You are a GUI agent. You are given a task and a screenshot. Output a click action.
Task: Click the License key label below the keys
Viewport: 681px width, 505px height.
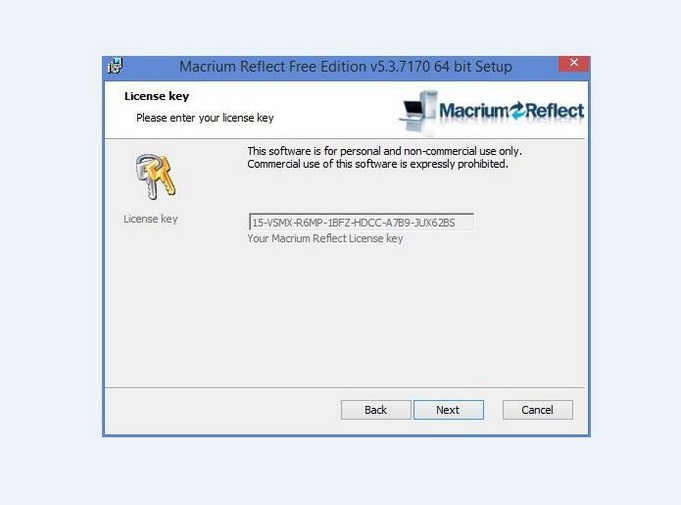[x=151, y=219]
